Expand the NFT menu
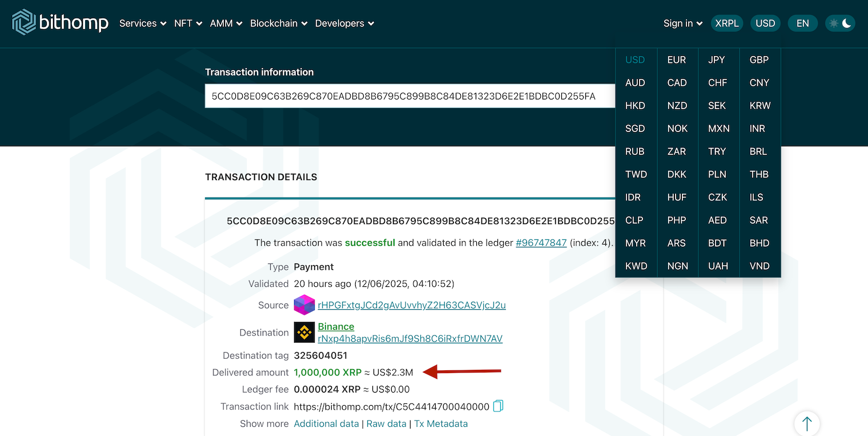Viewport: 868px width, 436px height. [x=188, y=23]
